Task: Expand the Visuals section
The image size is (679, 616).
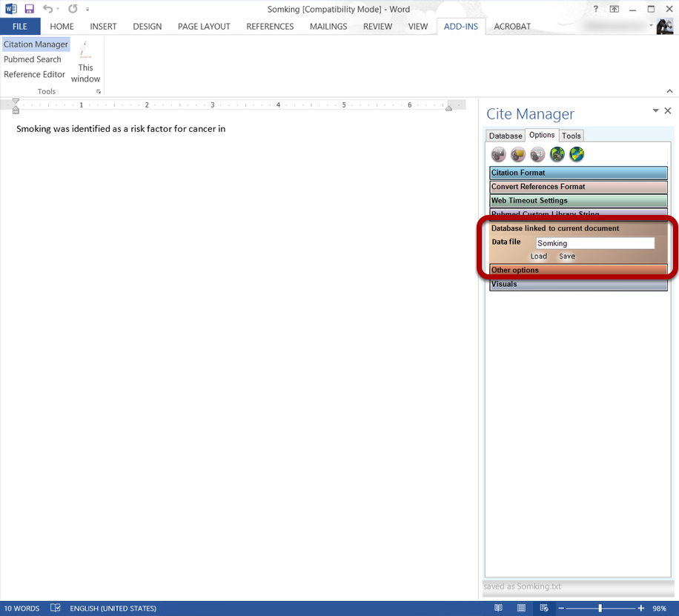Action: tap(578, 285)
